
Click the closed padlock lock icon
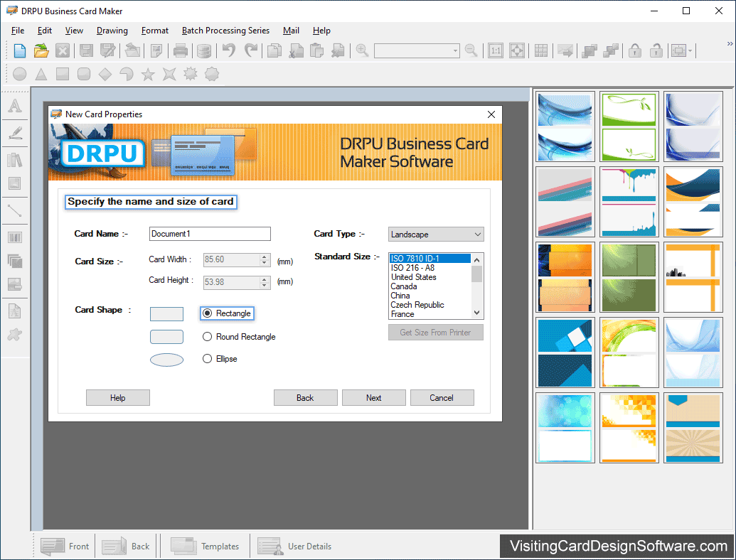[x=634, y=50]
